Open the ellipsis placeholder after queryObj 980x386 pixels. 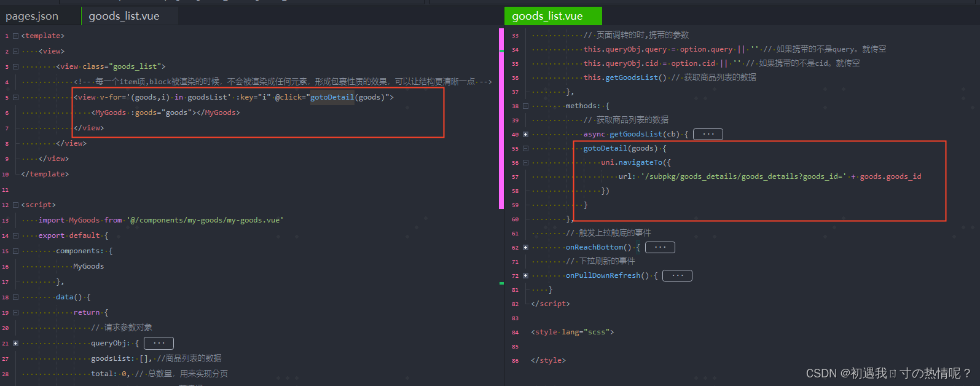pyautogui.click(x=159, y=343)
